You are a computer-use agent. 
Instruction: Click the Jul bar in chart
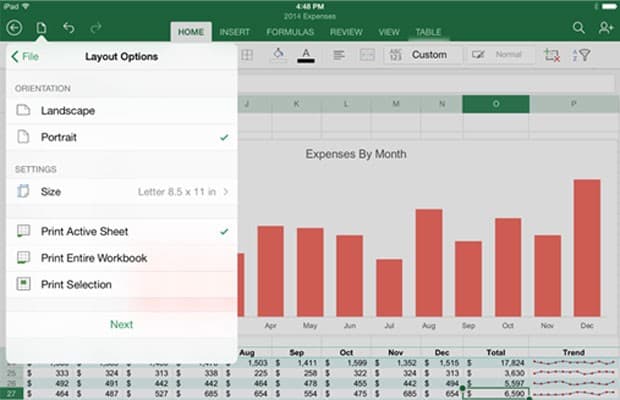click(389, 288)
